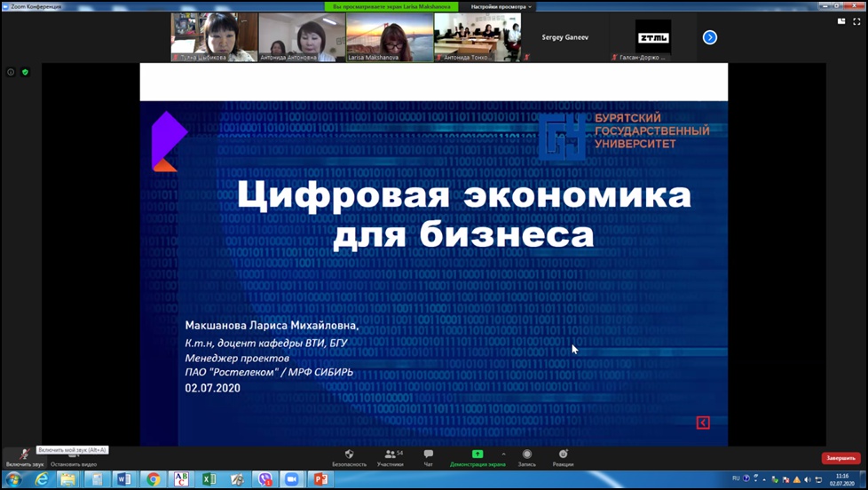Image resolution: width=868 pixels, height=490 pixels.
Task: Click the red arrow box on slide
Action: click(703, 423)
